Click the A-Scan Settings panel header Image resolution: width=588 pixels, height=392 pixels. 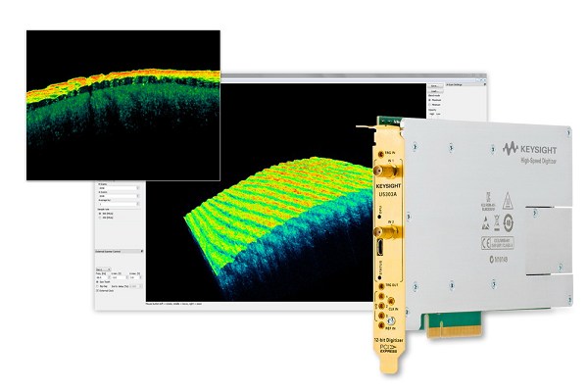[x=465, y=84]
